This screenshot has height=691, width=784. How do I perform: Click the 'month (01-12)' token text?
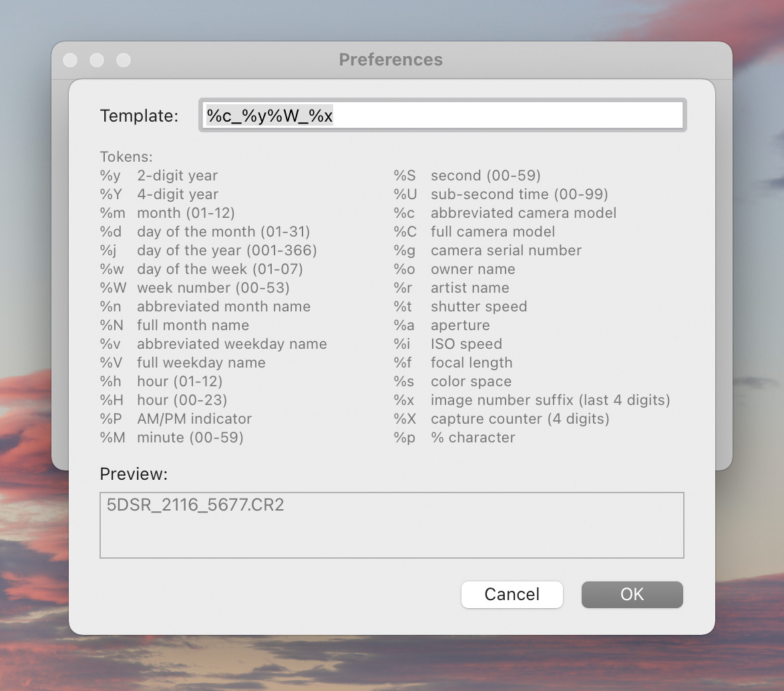tap(186, 213)
